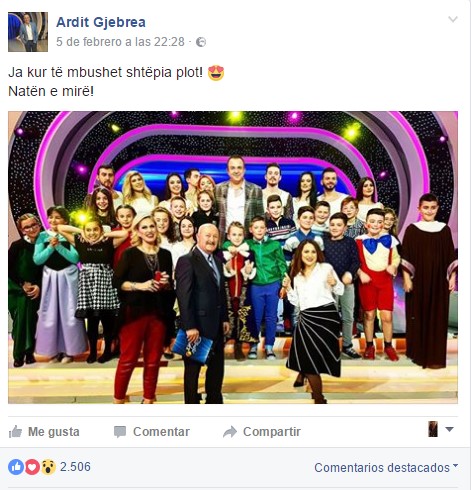Open Ardit Gjebrea's profile picture
This screenshot has width=471, height=490.
28,32
